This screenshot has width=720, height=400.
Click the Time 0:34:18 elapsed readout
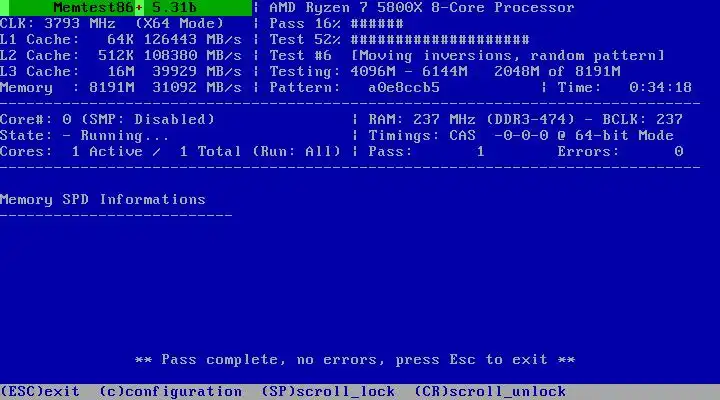(624, 87)
